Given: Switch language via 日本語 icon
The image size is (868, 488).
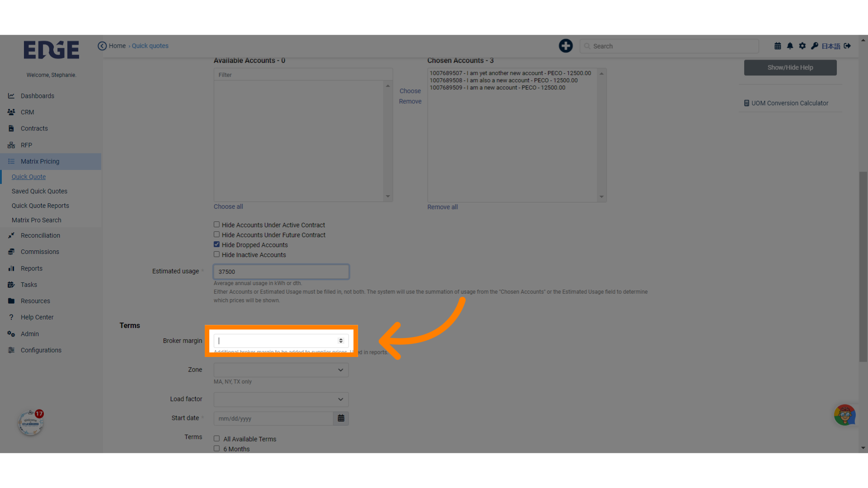Looking at the screenshot, I should coord(831,46).
